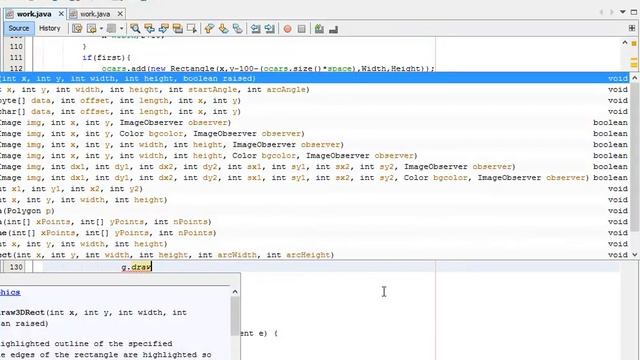Screen dimensions: 640x360
Task: Select completion '(Polygon p)'
Action: 314,211
